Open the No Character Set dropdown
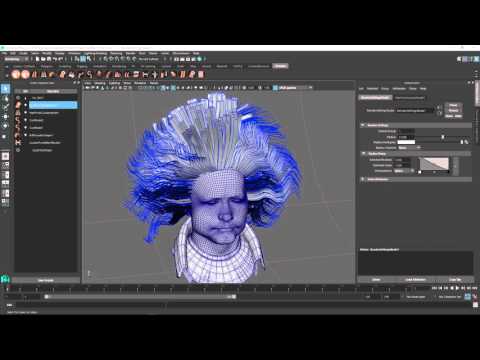This screenshot has height=360, width=480. pos(450,297)
